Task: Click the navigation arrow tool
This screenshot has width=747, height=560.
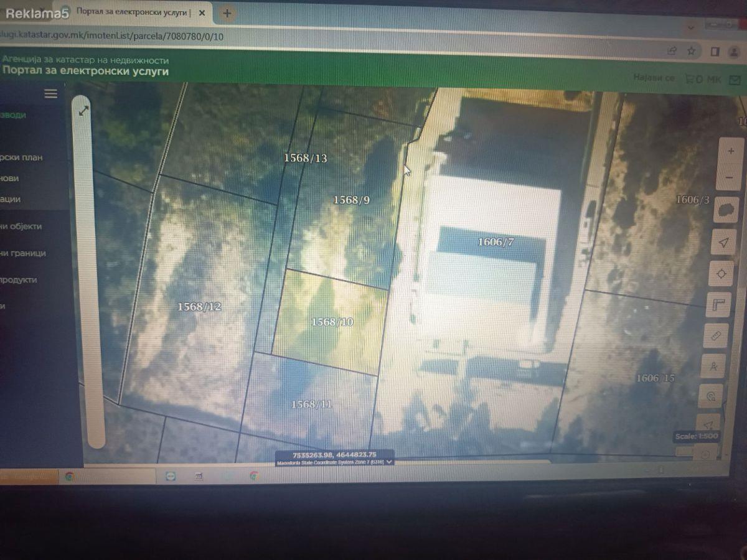Action: [x=723, y=243]
